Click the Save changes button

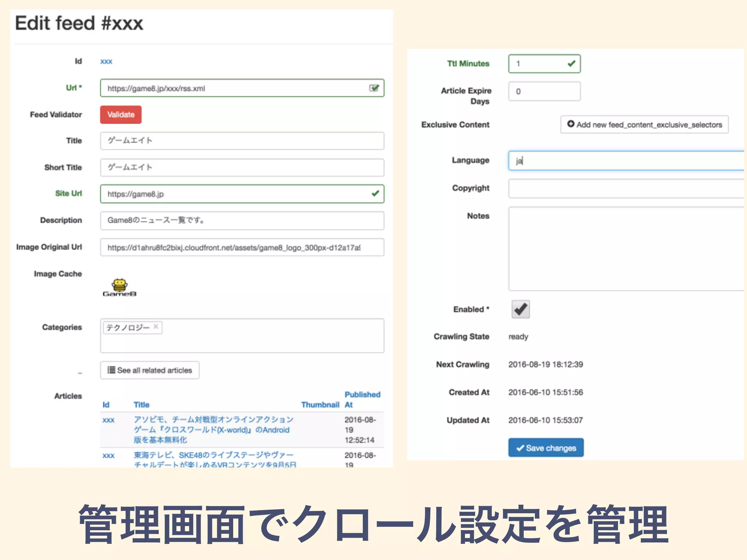[546, 448]
